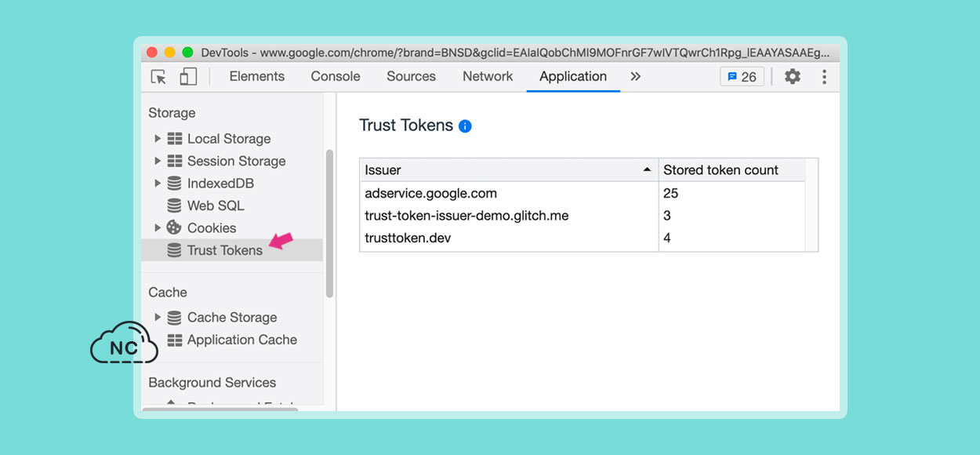Click token count 25 cell

(x=731, y=193)
